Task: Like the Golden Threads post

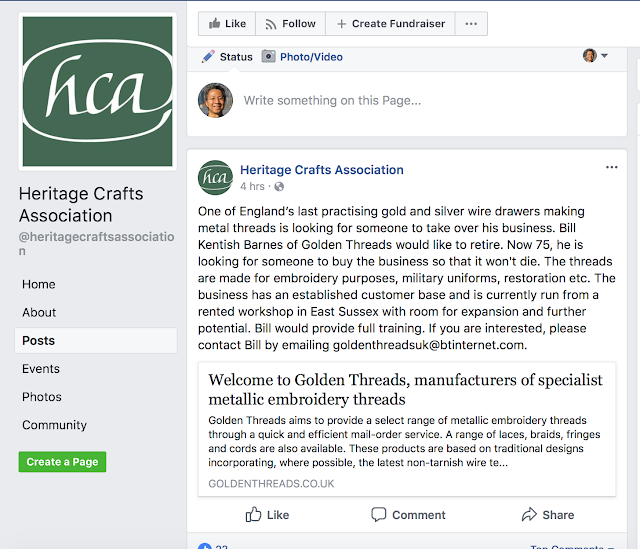Action: [x=267, y=515]
